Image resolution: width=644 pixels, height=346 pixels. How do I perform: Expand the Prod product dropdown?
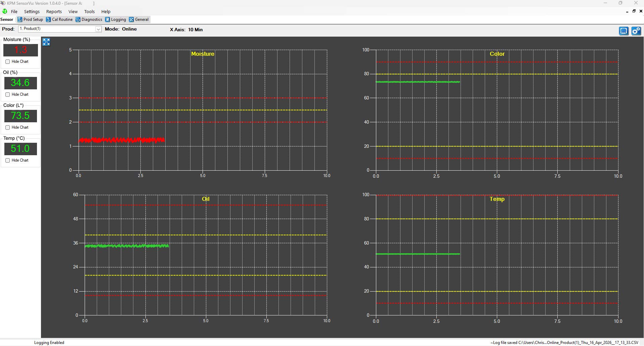tap(98, 29)
